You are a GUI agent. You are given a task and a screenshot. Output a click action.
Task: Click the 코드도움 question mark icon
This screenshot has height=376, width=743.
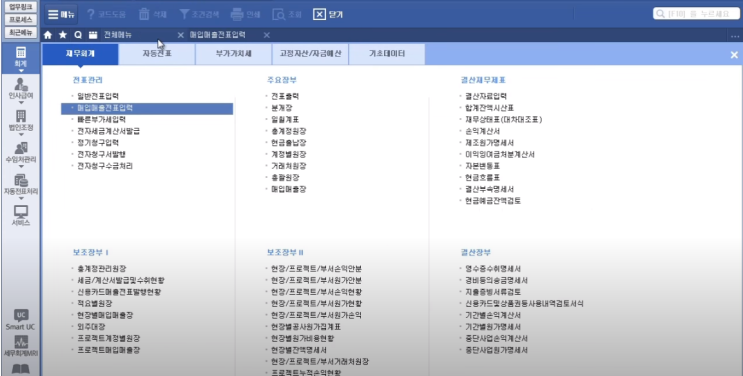coord(91,14)
